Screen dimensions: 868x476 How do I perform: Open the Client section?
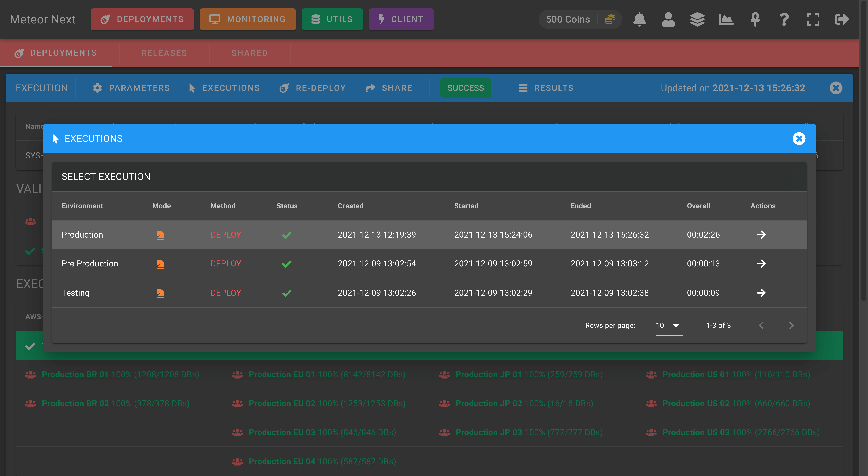pos(401,19)
